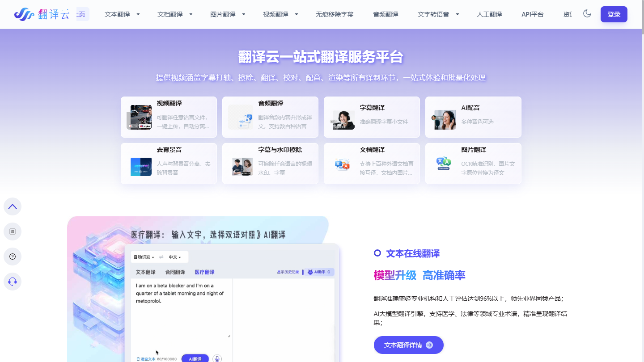Click the 翻译云 logo in the header
644x362 pixels.
pyautogui.click(x=42, y=14)
